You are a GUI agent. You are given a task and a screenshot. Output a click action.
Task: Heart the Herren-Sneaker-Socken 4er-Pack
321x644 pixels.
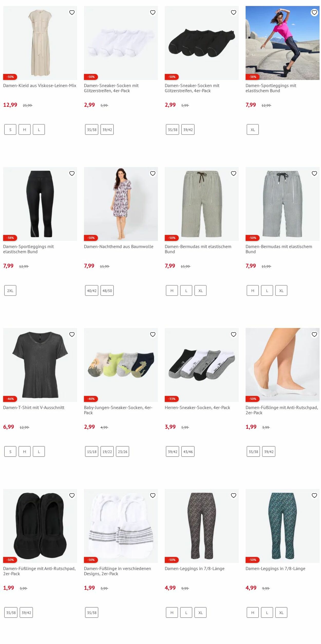click(x=233, y=334)
